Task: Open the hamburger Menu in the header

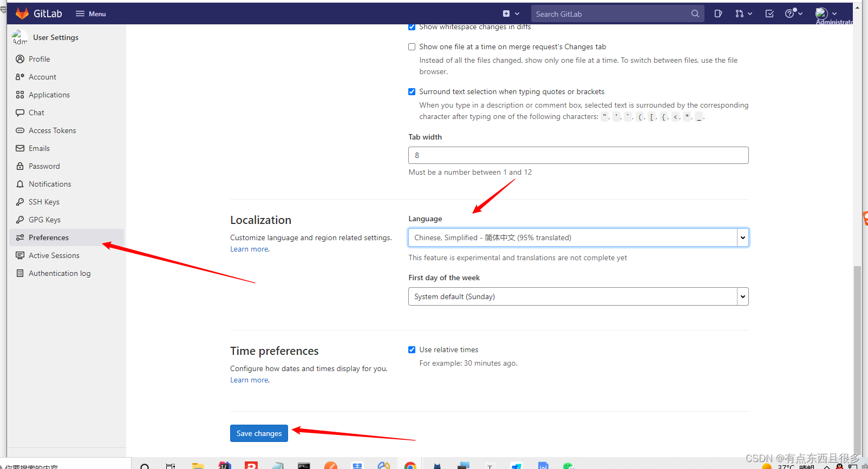Action: pos(90,14)
